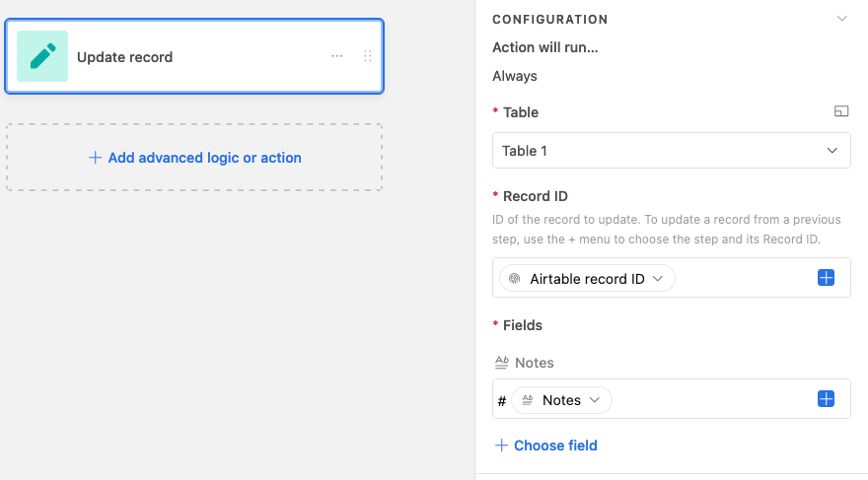This screenshot has width=868, height=480.
Task: Select the Update record action card
Action: 194,56
